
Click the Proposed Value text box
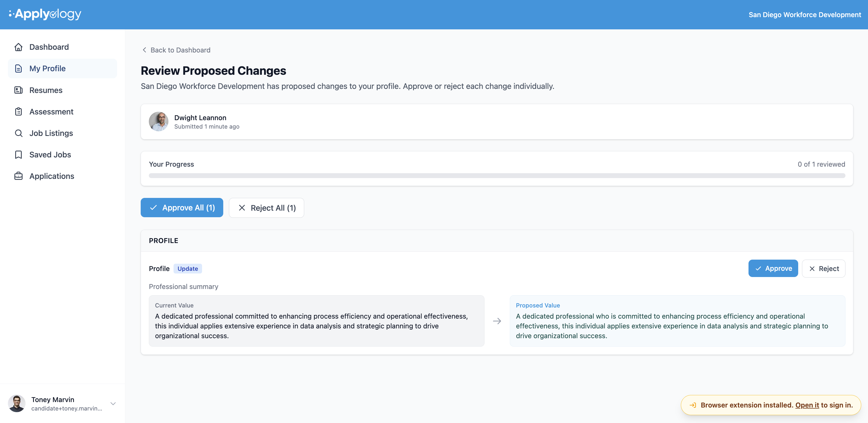[677, 321]
